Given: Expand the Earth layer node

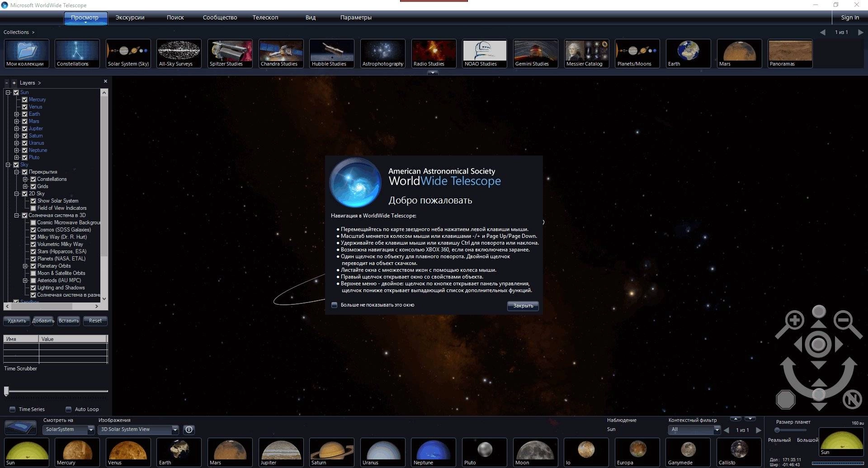Looking at the screenshot, I should pos(16,114).
